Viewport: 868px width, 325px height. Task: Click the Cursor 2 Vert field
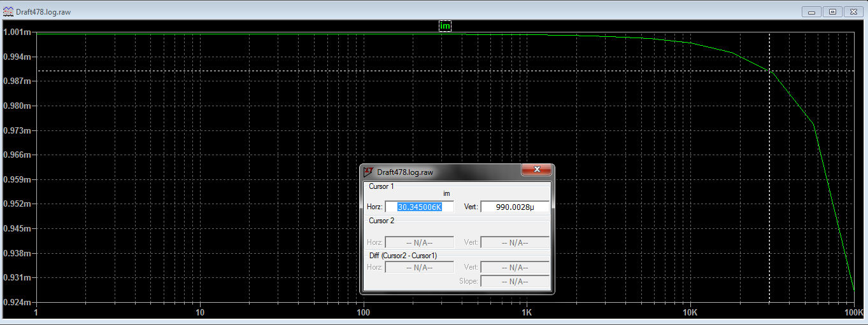point(515,242)
